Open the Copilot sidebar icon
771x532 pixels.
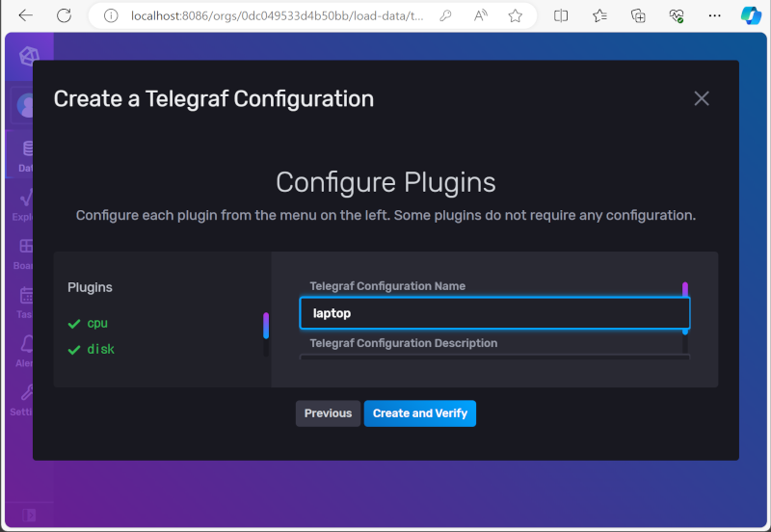pyautogui.click(x=751, y=15)
